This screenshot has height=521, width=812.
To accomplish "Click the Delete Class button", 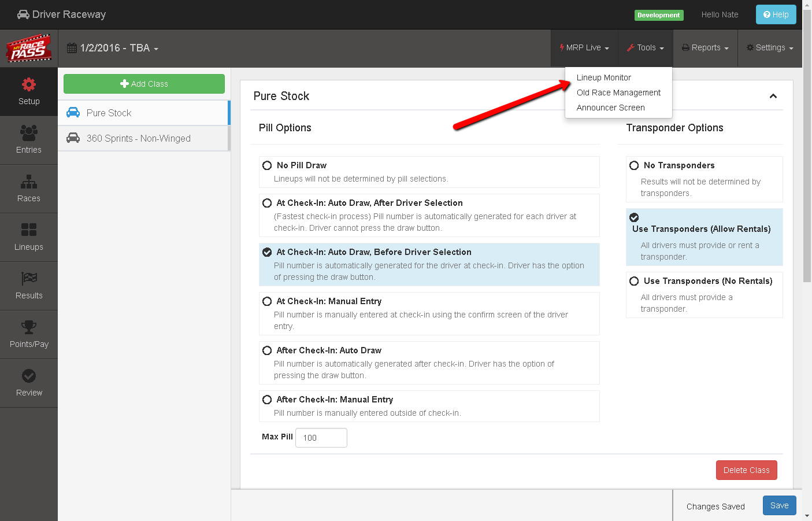I will (x=746, y=470).
